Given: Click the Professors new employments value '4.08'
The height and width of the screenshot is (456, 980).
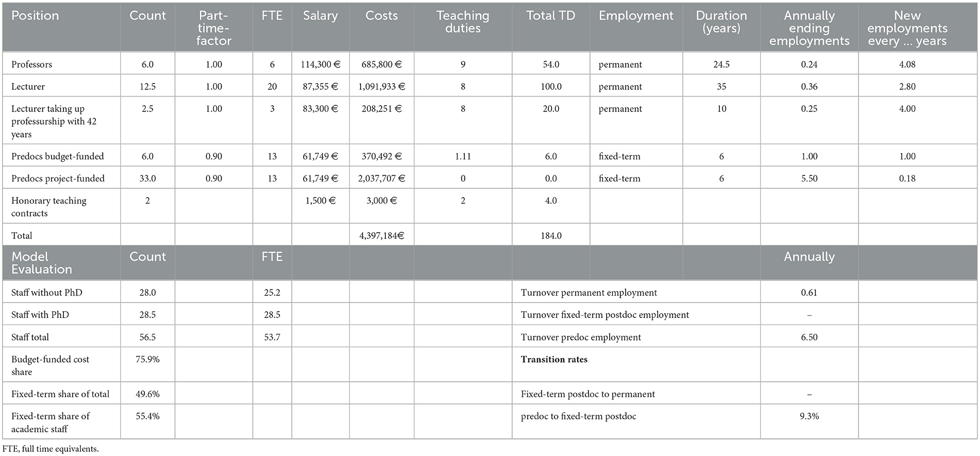Looking at the screenshot, I should click(x=907, y=64).
